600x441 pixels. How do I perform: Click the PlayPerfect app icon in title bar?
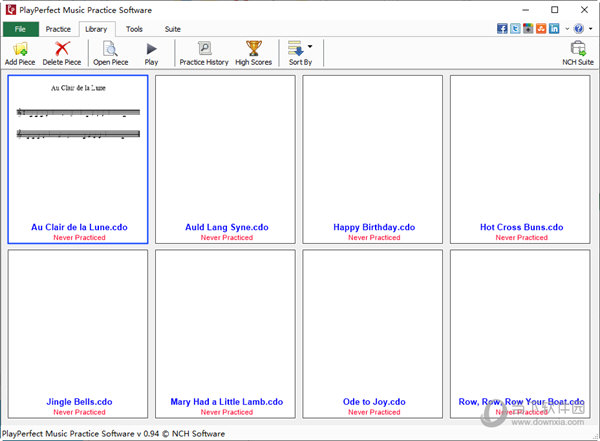11,10
